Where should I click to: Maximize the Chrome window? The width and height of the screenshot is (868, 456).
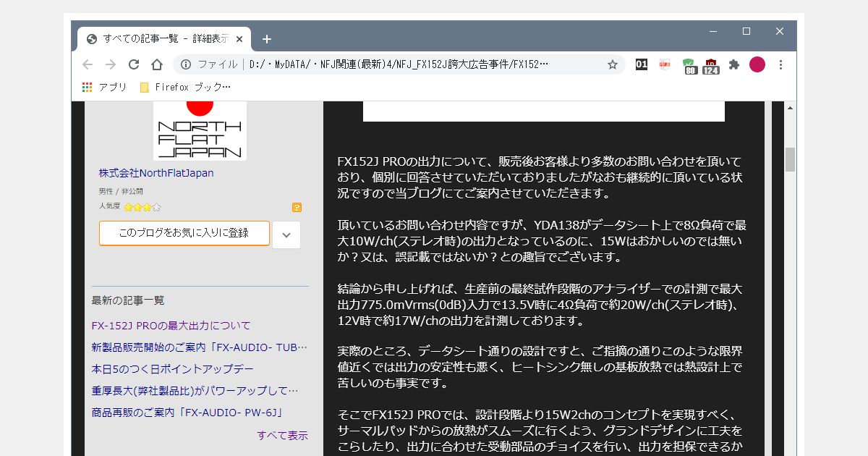pos(746,31)
